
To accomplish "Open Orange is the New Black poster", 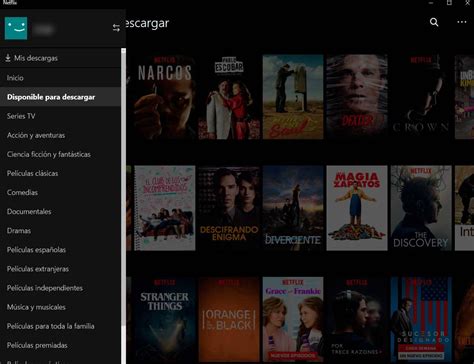I will (229, 319).
